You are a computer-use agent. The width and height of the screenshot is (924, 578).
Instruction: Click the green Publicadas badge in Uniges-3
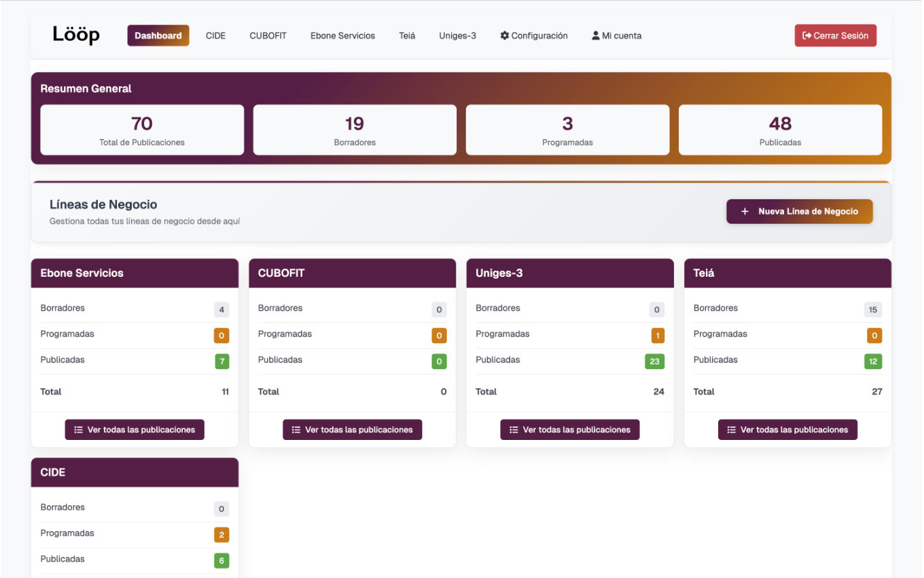[654, 361]
